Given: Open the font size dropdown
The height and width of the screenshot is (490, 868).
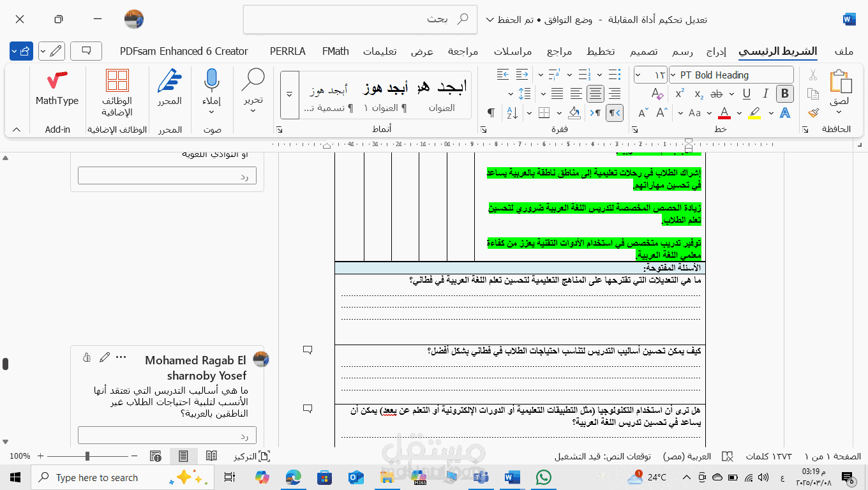Looking at the screenshot, I should click(x=639, y=75).
